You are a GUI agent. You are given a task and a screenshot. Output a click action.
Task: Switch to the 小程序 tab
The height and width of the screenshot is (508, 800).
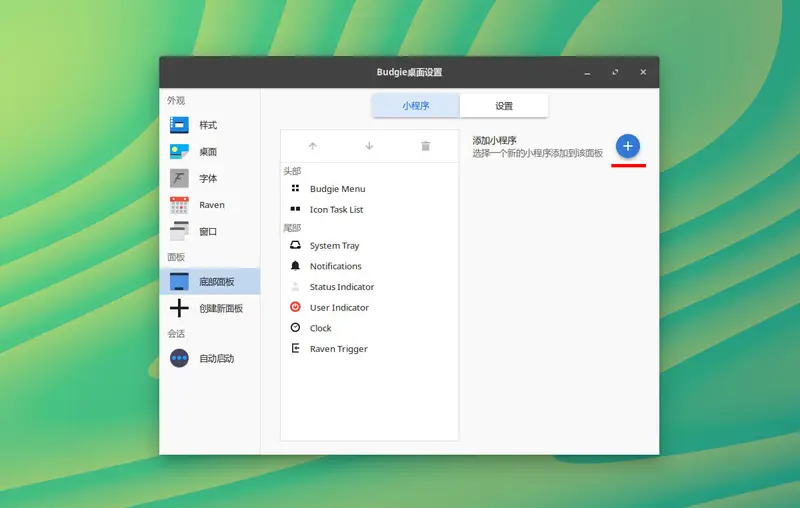(x=416, y=106)
